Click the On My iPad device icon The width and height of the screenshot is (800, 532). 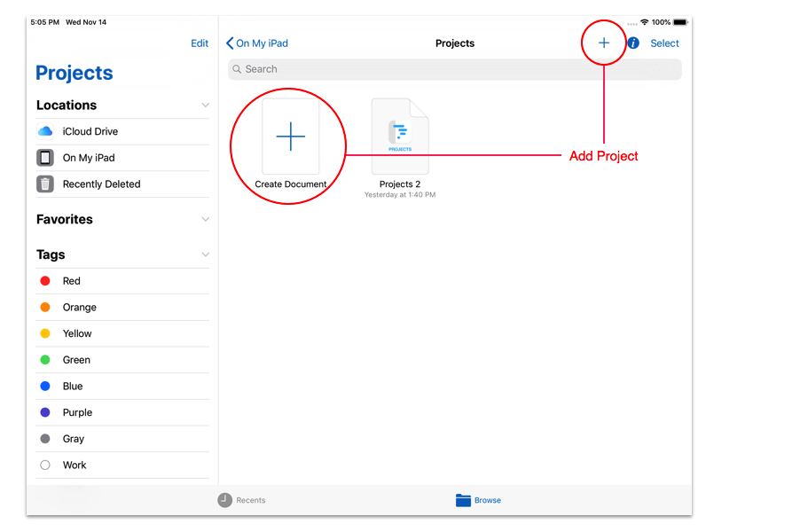tap(45, 158)
